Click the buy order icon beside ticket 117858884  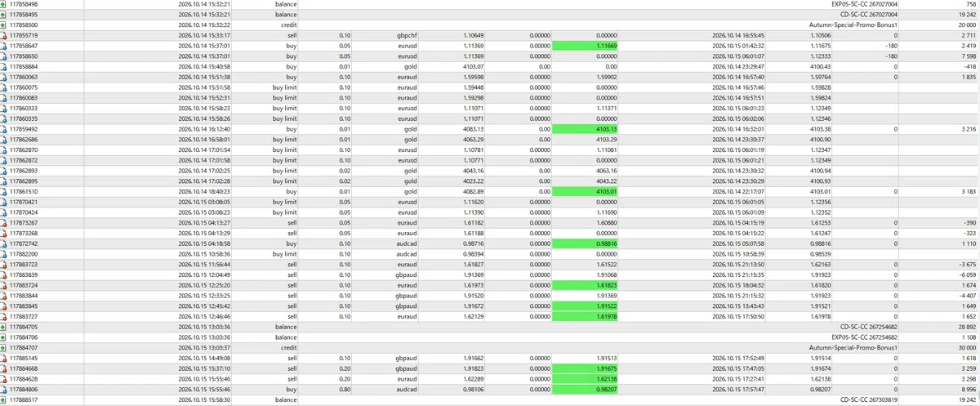(4, 67)
